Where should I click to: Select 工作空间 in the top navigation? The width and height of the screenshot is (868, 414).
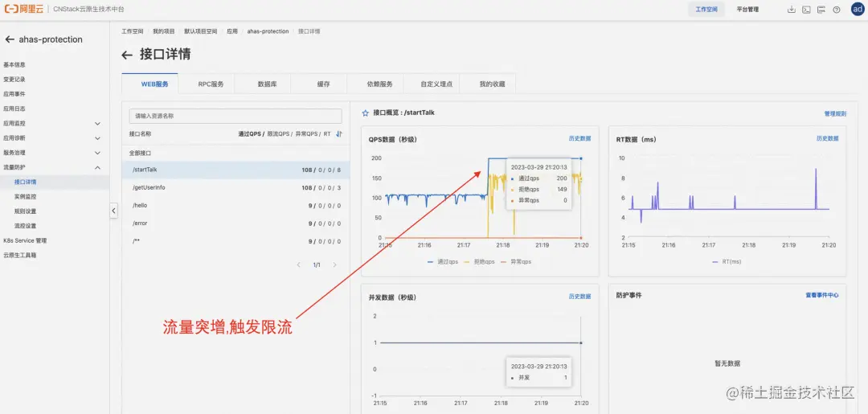pyautogui.click(x=706, y=10)
